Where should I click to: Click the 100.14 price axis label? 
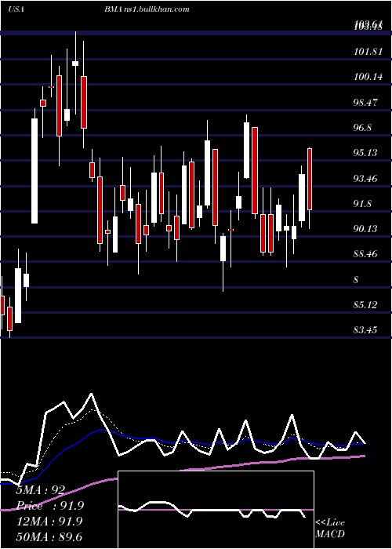click(x=368, y=77)
